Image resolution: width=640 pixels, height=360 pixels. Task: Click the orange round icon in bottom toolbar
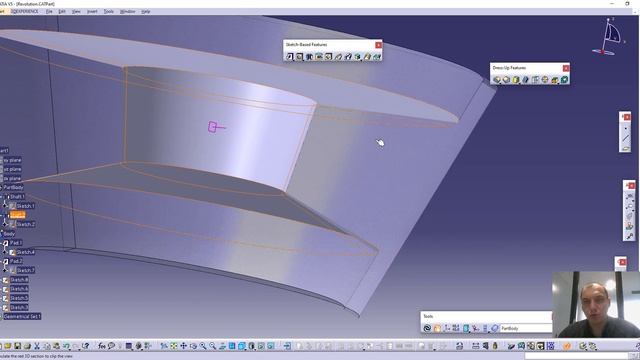coord(567,346)
